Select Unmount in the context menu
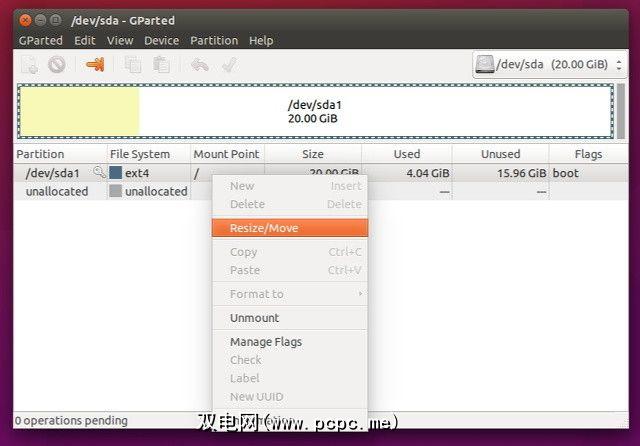The image size is (640, 446). coord(290,318)
